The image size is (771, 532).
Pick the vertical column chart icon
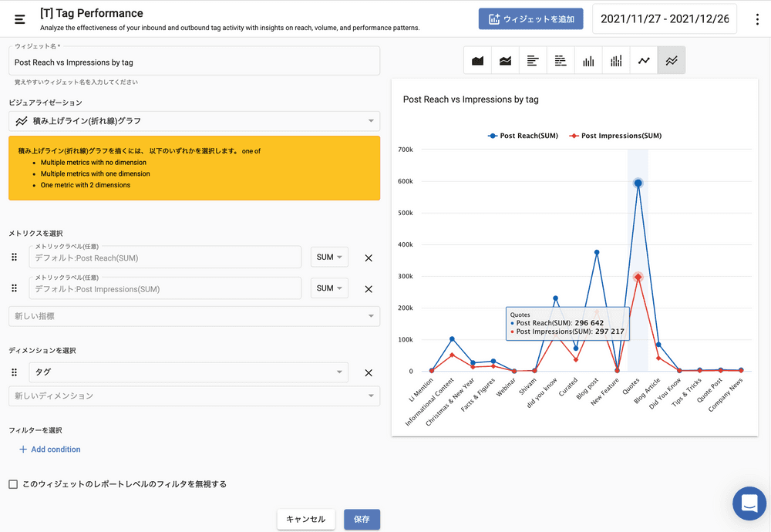pyautogui.click(x=588, y=61)
